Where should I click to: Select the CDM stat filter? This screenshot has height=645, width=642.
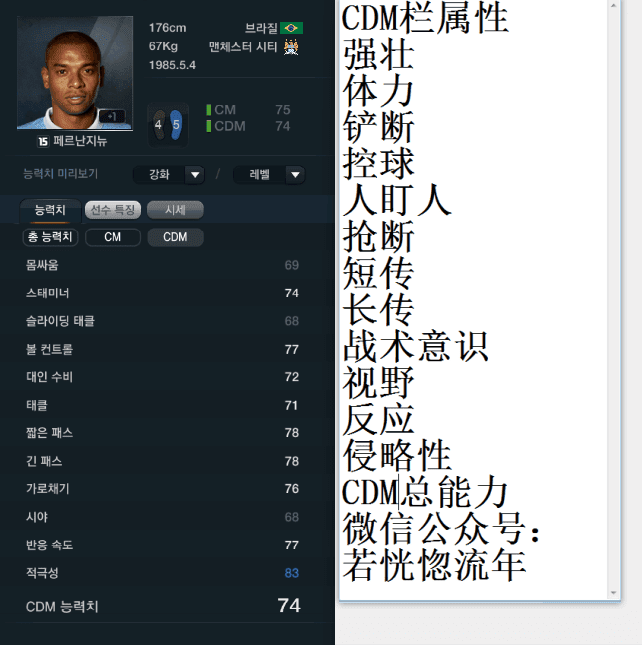175,237
